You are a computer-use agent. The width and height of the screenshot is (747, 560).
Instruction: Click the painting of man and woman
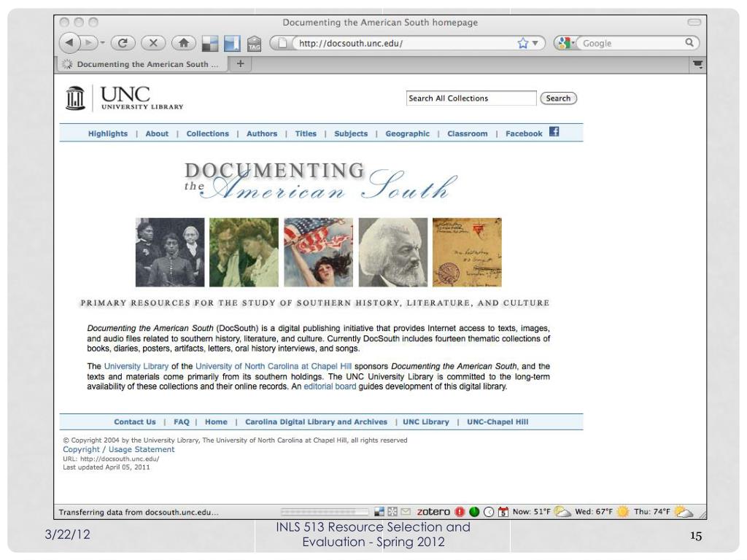pos(244,252)
